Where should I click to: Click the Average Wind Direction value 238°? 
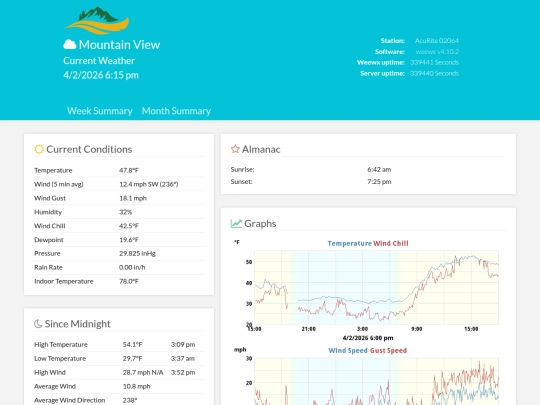point(130,400)
